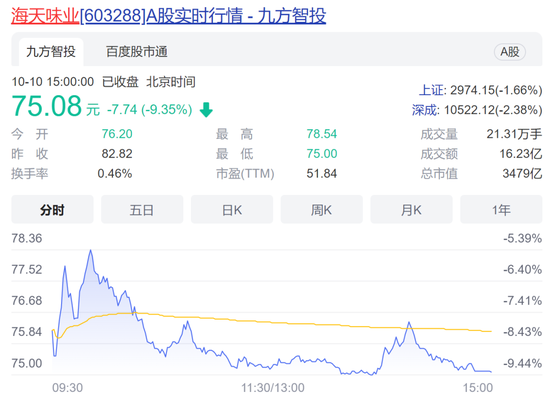The image size is (550, 397).
Task: Show the 月K chart
Action: 411,210
